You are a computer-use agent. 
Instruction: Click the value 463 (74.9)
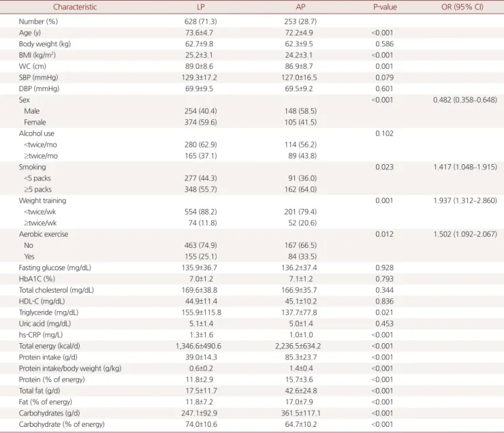[200, 245]
